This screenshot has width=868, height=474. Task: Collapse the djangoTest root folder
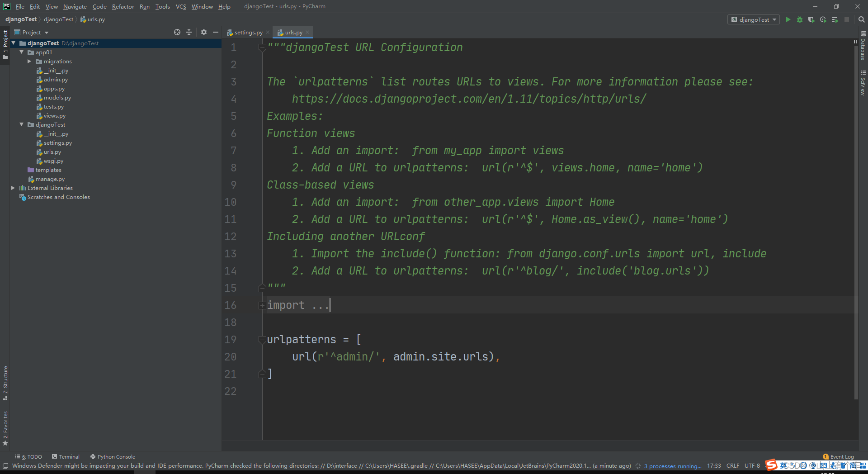click(14, 43)
